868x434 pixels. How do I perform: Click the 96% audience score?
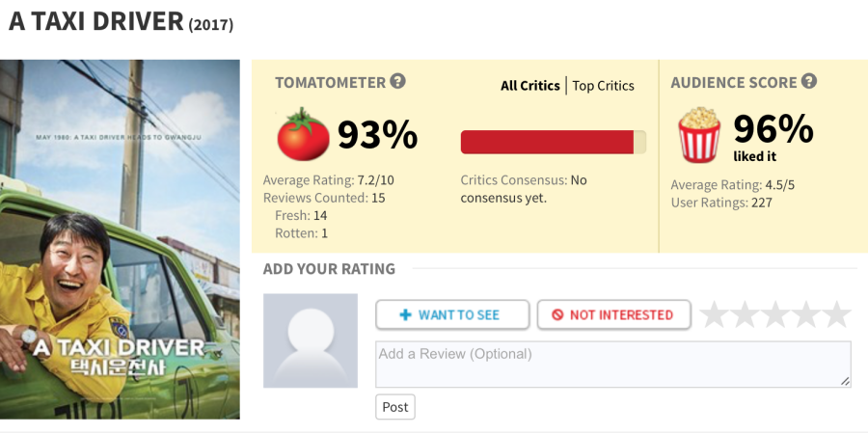click(x=773, y=129)
